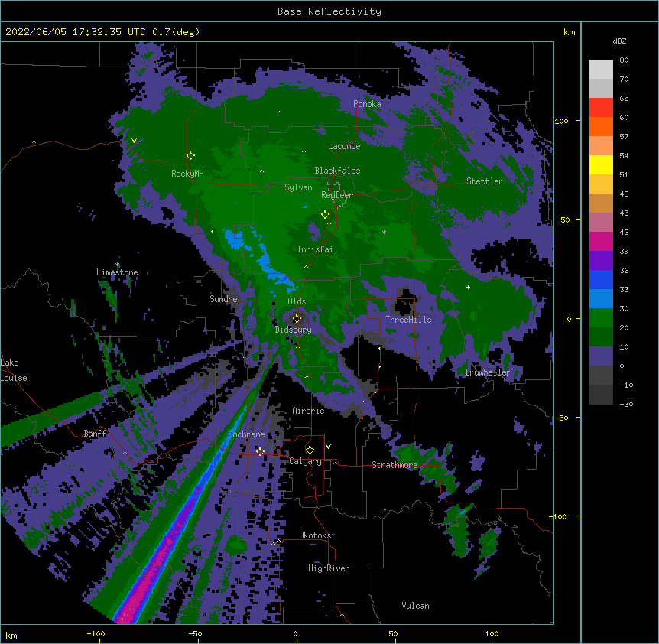Image resolution: width=659 pixels, height=644 pixels.
Task: Click the km unit label at bottom left
Action: [x=11, y=636]
